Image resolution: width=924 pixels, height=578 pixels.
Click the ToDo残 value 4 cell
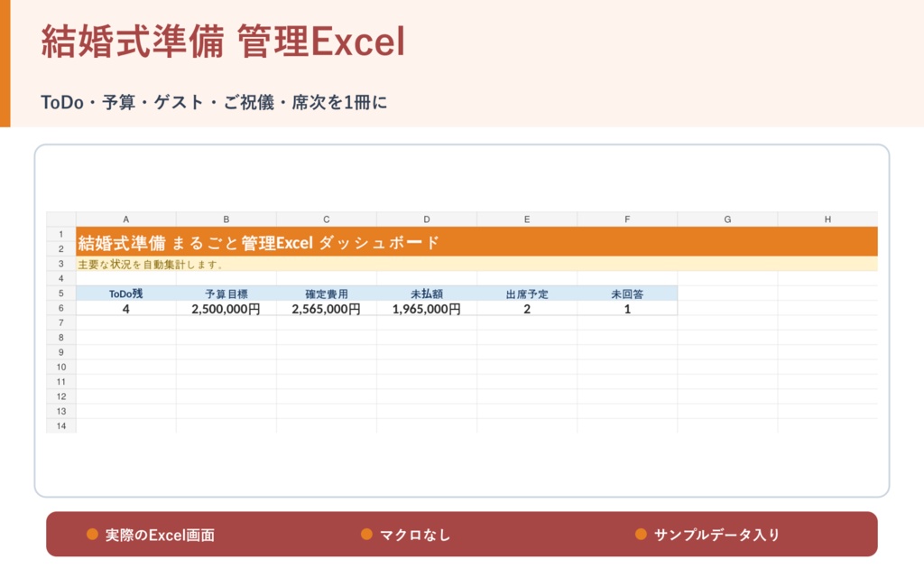(126, 309)
